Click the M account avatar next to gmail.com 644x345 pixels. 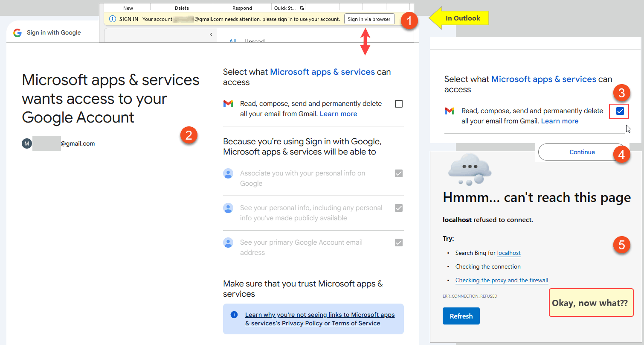pyautogui.click(x=27, y=143)
